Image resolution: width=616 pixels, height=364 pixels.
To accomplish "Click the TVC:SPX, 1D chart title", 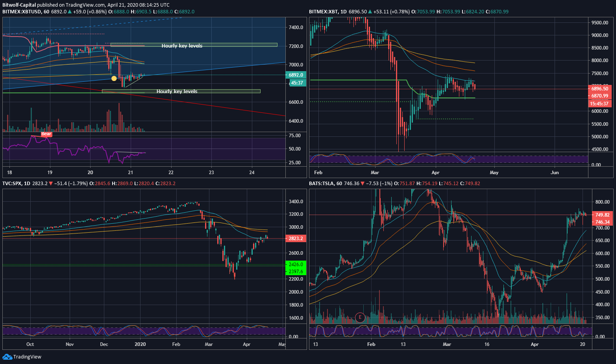I will tap(16, 184).
